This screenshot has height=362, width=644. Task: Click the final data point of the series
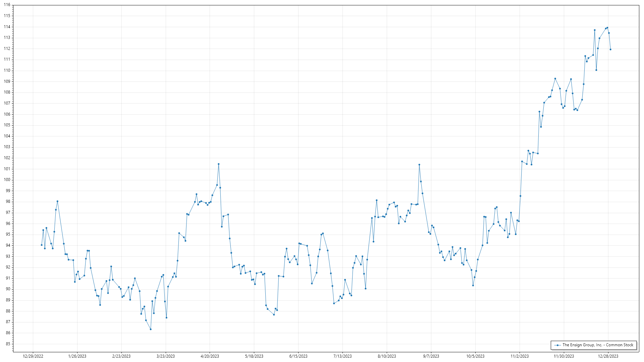click(x=610, y=50)
